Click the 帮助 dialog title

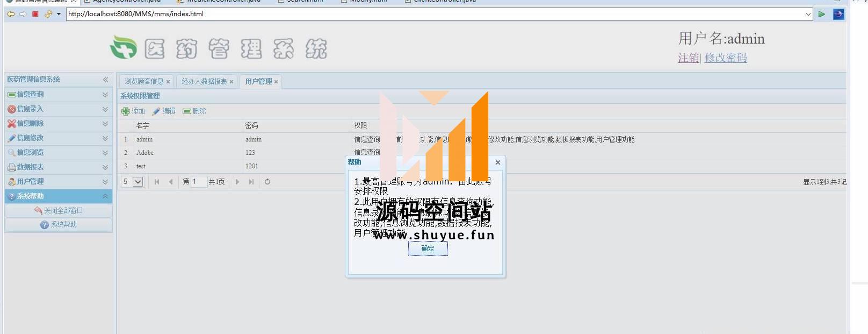tap(355, 162)
